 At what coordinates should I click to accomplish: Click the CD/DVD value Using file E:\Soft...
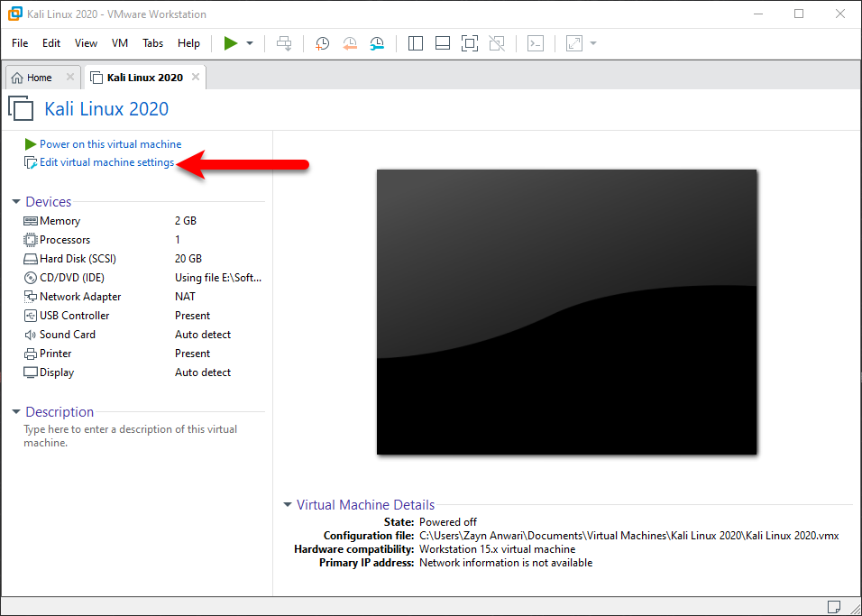click(218, 278)
